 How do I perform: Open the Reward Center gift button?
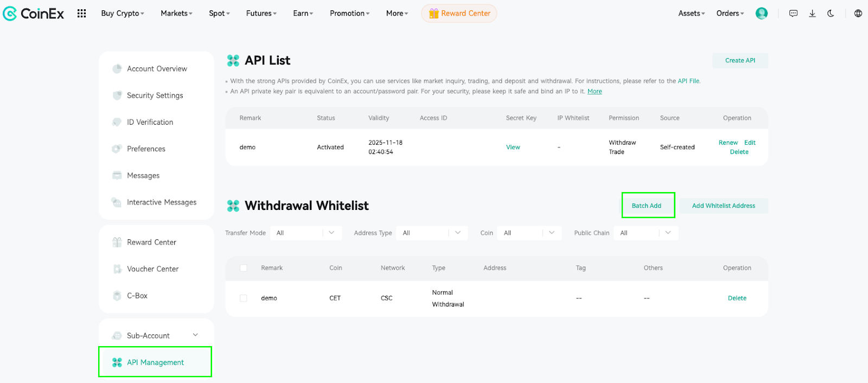click(x=459, y=14)
